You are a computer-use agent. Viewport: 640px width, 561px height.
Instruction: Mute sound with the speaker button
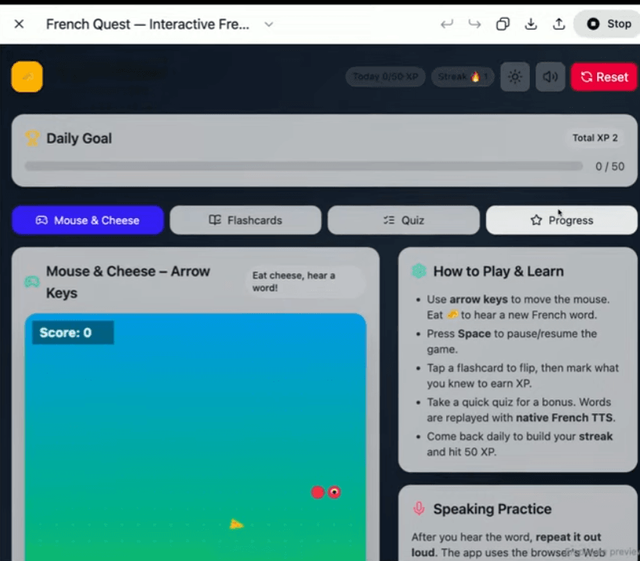tap(550, 77)
